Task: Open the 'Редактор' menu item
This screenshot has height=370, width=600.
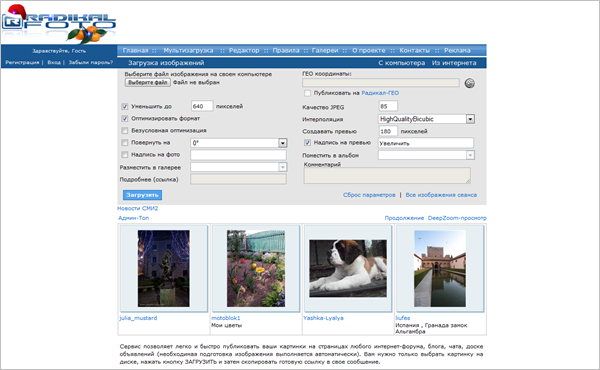Action: point(244,50)
